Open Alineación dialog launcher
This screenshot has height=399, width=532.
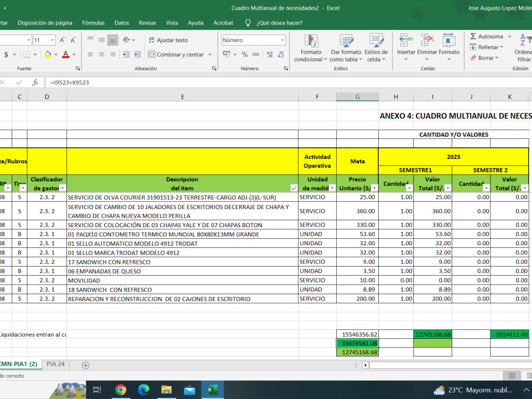tap(214, 68)
